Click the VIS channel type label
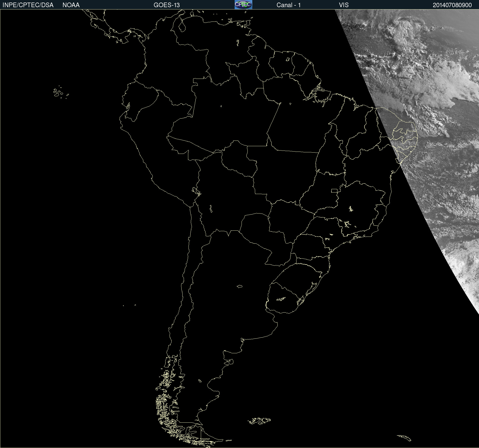479x448 pixels. tap(343, 5)
